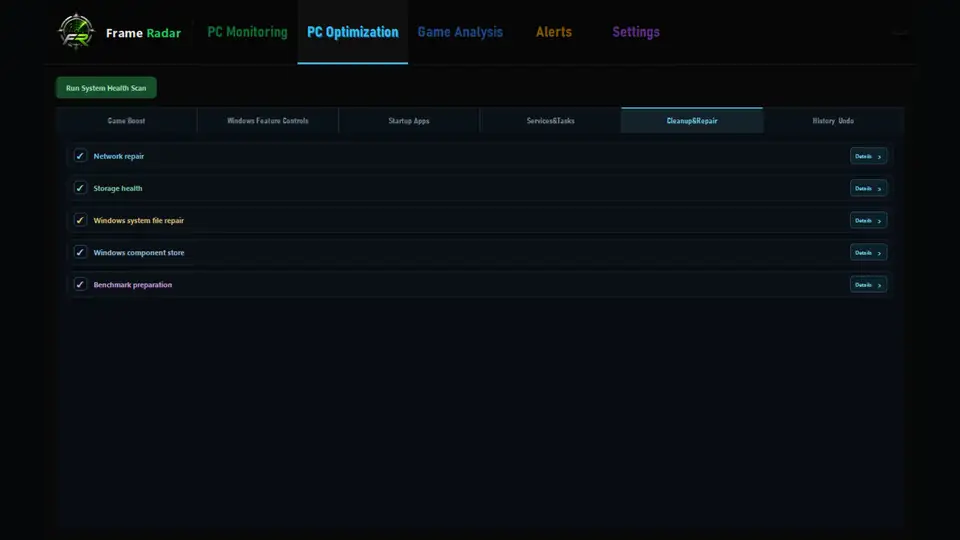Open the History Undo sub-tab

833,121
